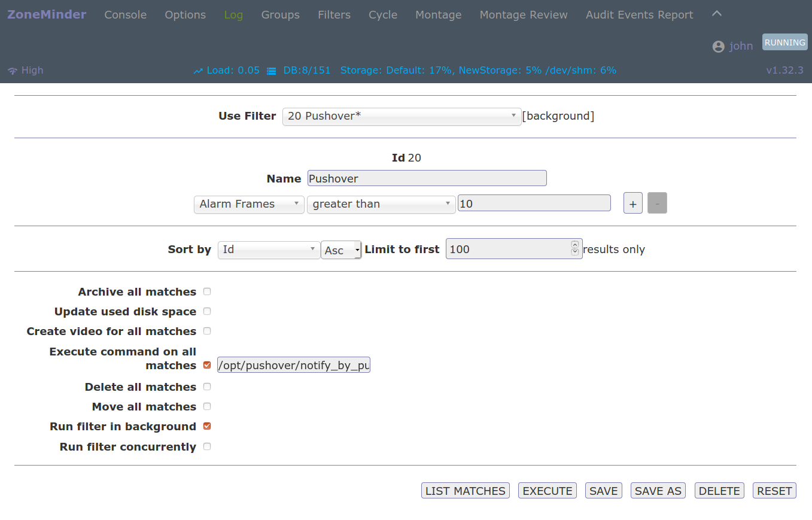
Task: Collapse the header with the up chevron
Action: click(x=717, y=14)
